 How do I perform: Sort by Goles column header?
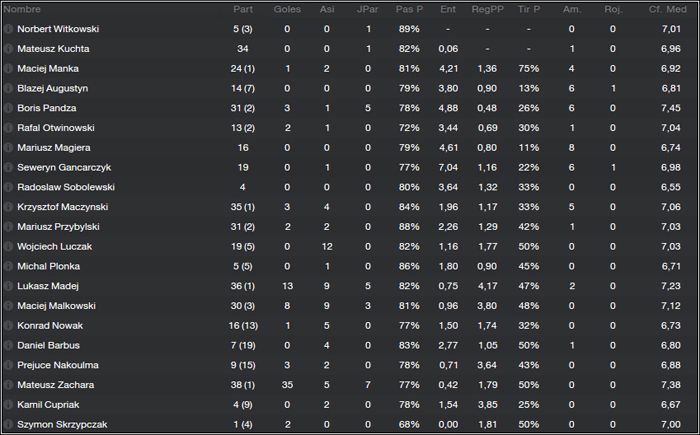point(287,9)
